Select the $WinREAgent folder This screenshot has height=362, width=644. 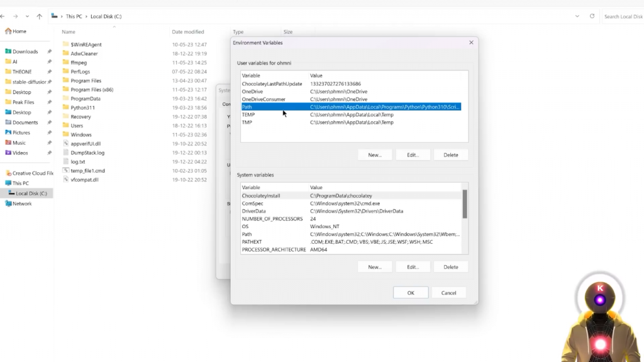click(82, 45)
